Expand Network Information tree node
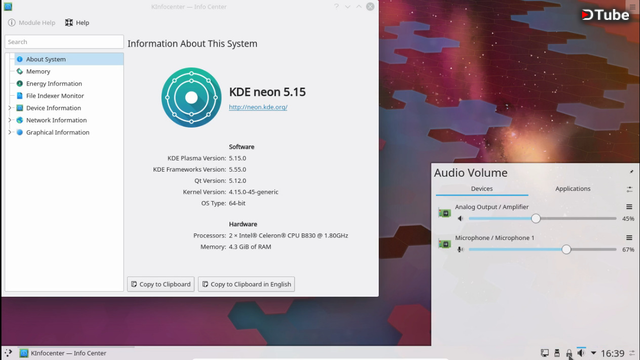Image resolution: width=640 pixels, height=360 pixels. (x=10, y=120)
